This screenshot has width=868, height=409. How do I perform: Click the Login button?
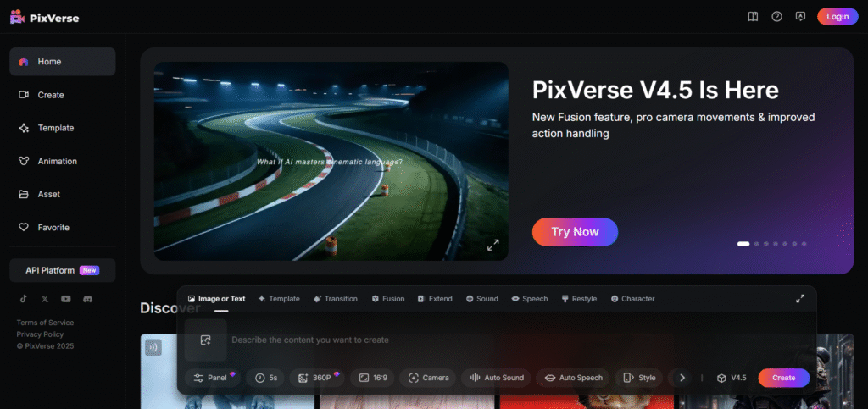837,17
